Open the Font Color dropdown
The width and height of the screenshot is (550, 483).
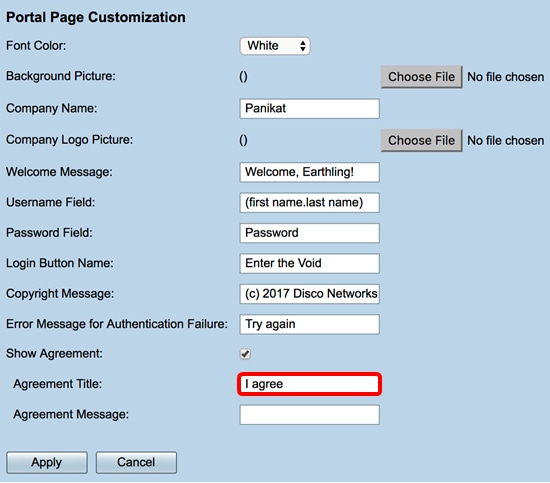pyautogui.click(x=275, y=46)
